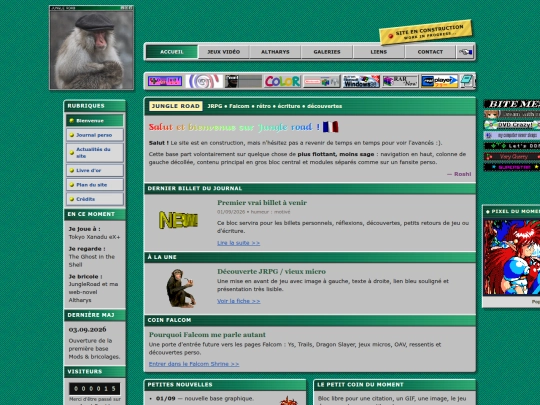Click the BITE ME banner button
Image resolution: width=540 pixels, height=405 pixels.
coord(512,104)
